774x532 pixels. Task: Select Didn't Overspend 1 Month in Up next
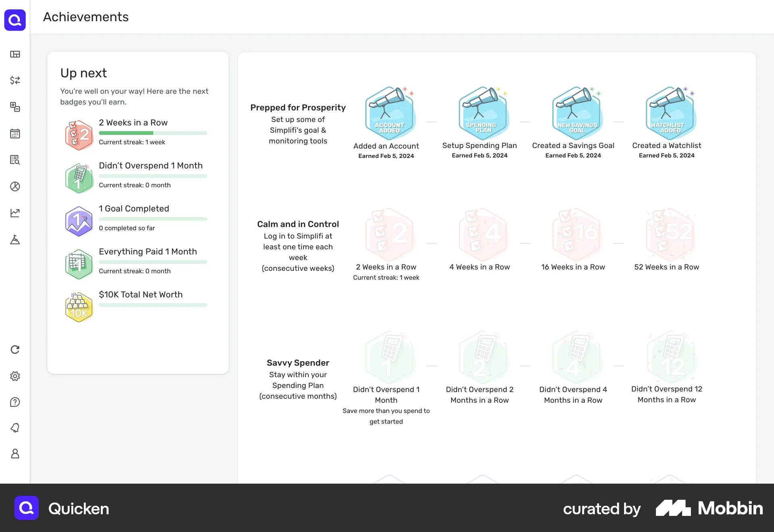click(x=151, y=165)
